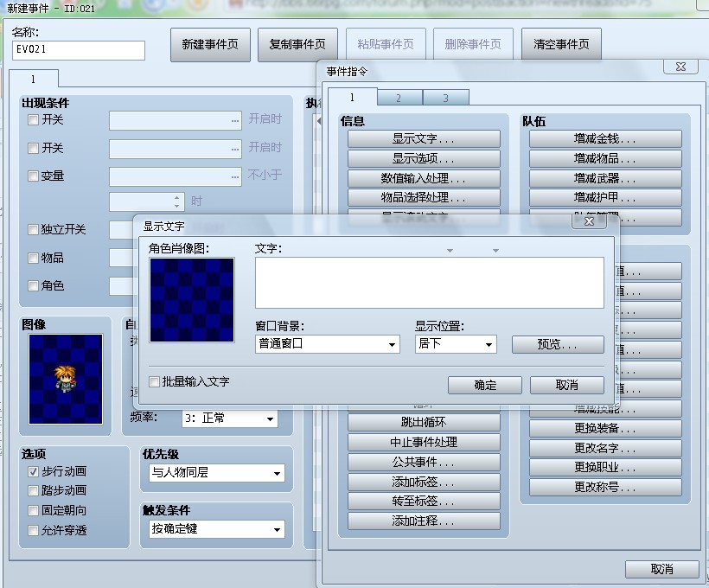709x588 pixels.
Task: Click the first 开关 selector field ellipsis
Action: pyautogui.click(x=235, y=121)
